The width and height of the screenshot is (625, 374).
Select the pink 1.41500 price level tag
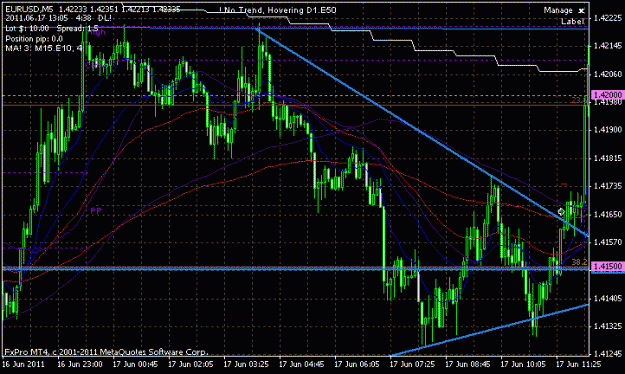click(608, 266)
